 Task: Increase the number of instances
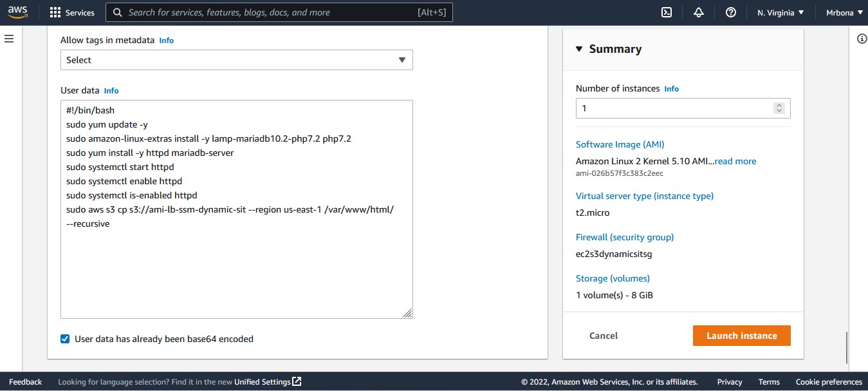[779, 104]
